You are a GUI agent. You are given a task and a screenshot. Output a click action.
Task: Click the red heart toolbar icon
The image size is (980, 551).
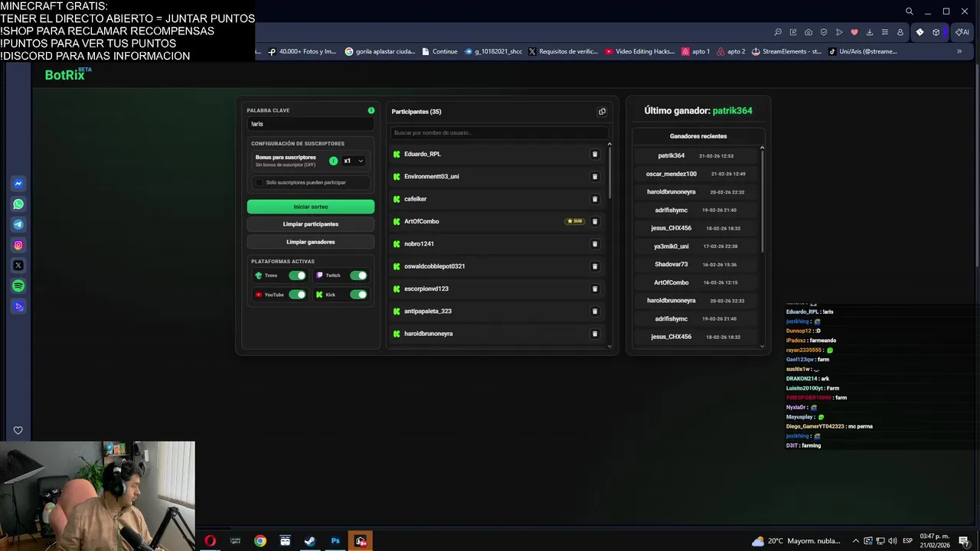[854, 32]
